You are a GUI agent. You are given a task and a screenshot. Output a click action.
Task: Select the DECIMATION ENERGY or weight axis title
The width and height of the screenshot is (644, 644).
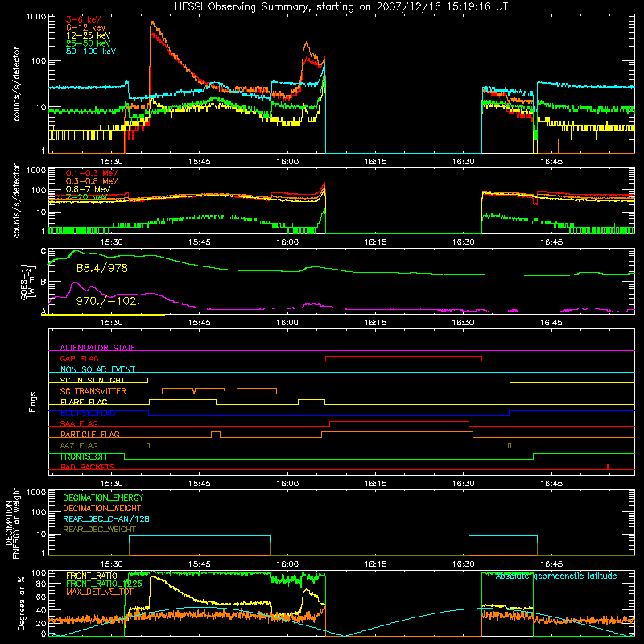(12, 522)
